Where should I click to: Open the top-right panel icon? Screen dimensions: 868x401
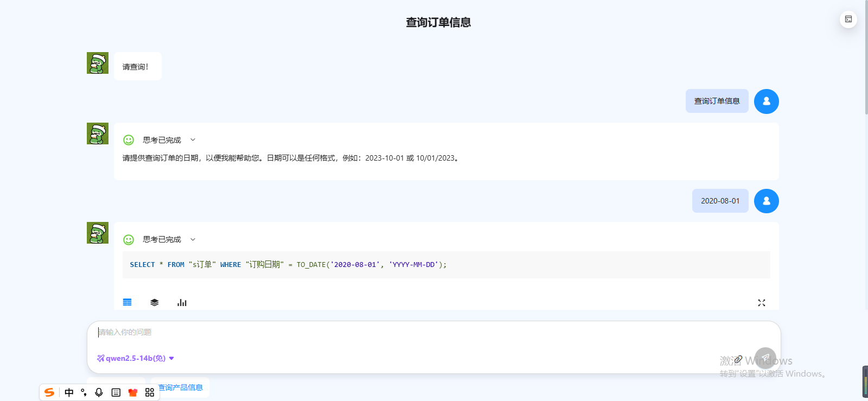point(848,20)
